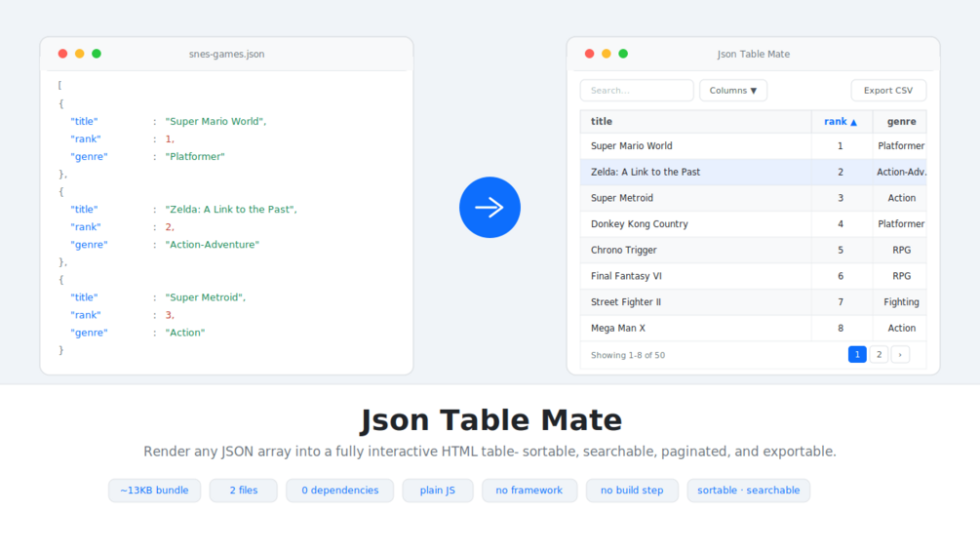
Task: Click the 0 dependencies tag
Action: click(340, 491)
